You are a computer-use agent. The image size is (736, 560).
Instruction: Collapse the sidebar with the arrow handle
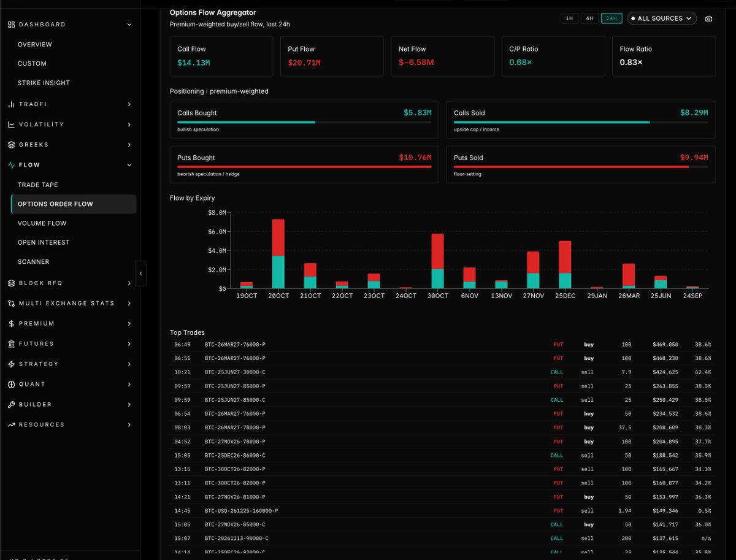[x=140, y=274]
